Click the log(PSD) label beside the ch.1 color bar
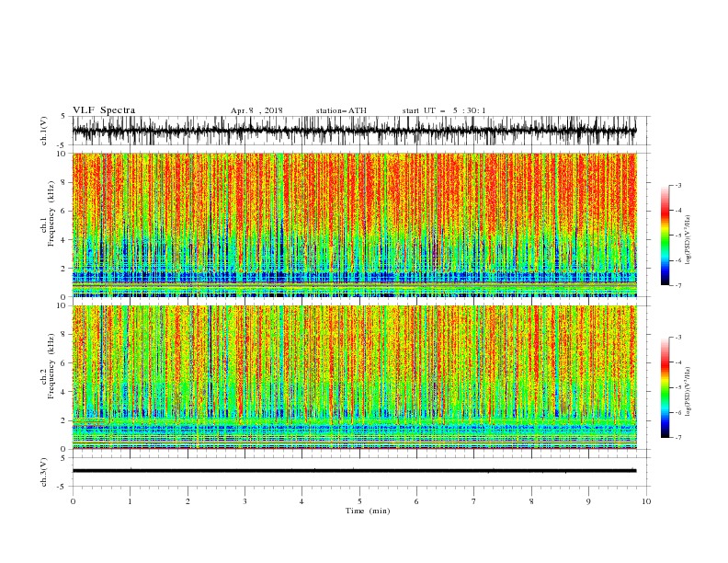 [x=688, y=240]
